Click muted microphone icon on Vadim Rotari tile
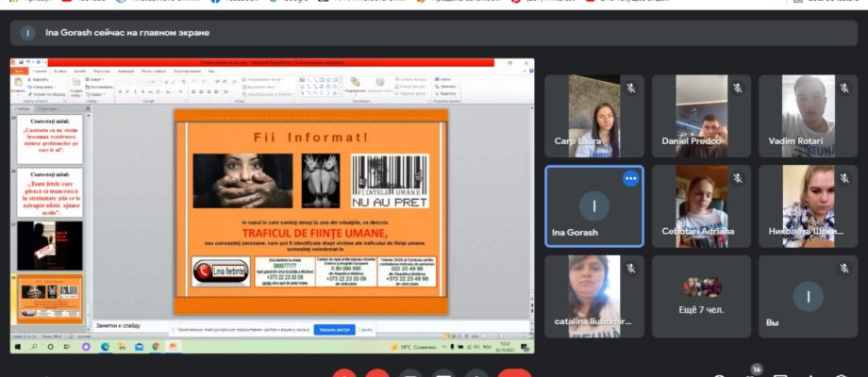Viewport: 868px width, 377px height. click(844, 88)
